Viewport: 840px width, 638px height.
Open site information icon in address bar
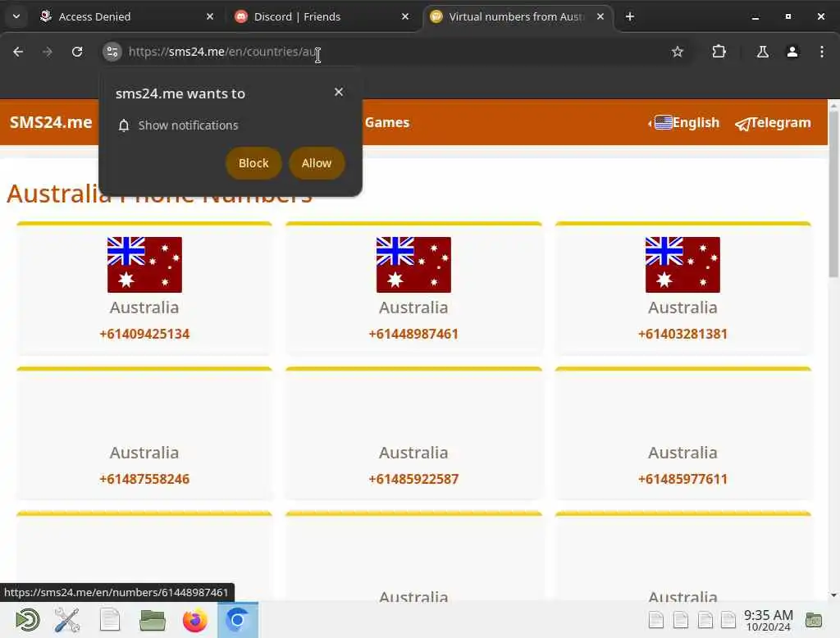112,52
